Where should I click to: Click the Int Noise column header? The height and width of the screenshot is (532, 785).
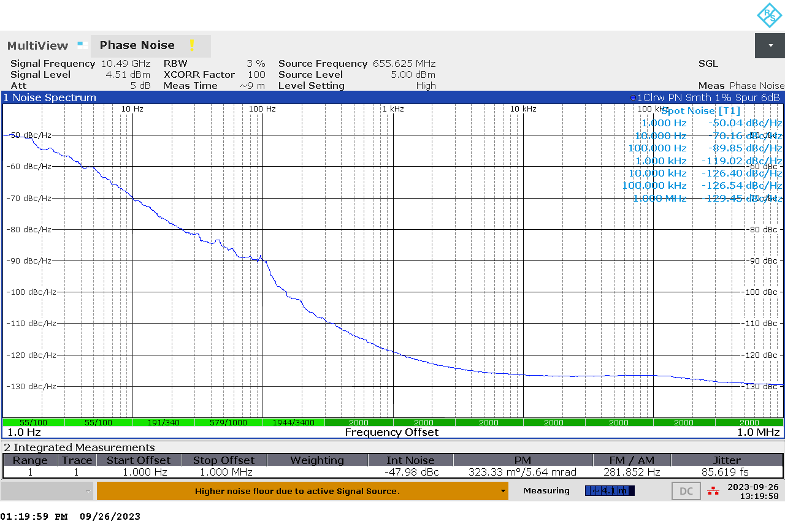410,460
